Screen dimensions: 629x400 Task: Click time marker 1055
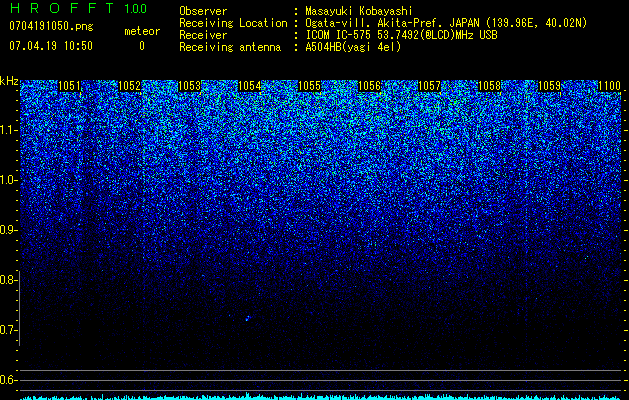tap(310, 86)
